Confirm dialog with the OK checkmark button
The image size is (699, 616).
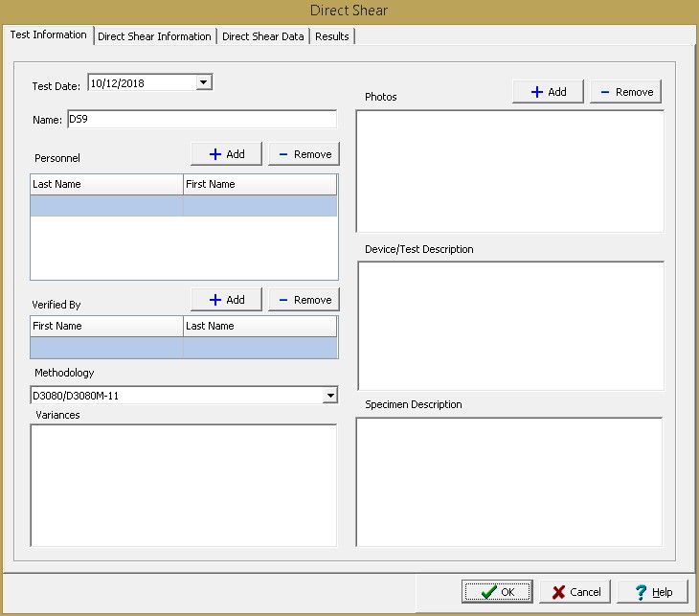(x=497, y=592)
